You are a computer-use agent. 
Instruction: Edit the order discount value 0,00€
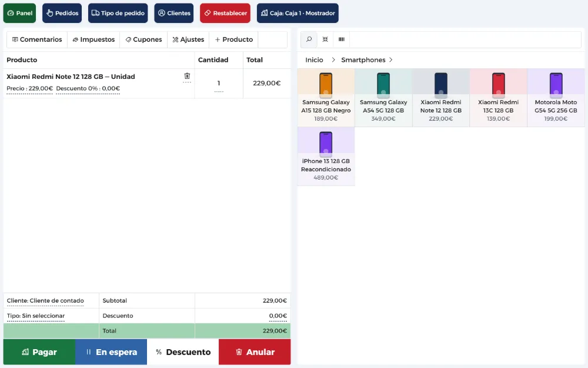click(x=278, y=316)
